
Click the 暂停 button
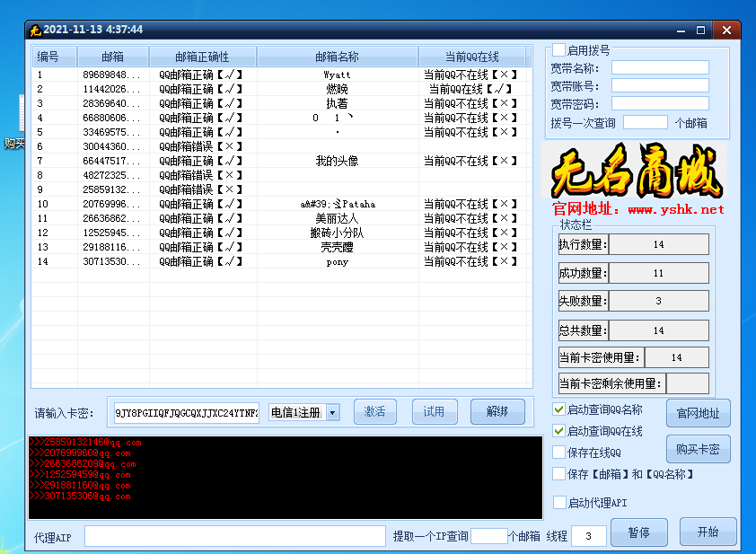639,532
